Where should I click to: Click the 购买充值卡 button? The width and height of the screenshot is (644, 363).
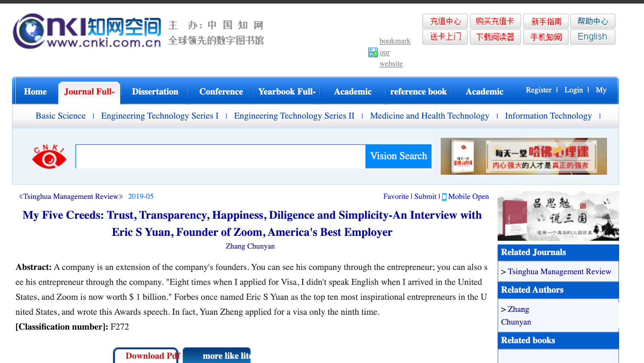495,21
